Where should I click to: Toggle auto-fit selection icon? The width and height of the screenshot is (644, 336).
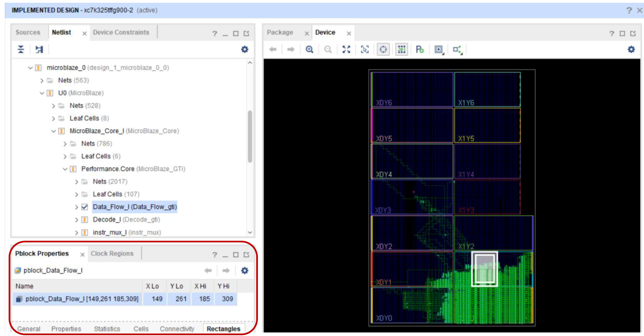pos(383,49)
